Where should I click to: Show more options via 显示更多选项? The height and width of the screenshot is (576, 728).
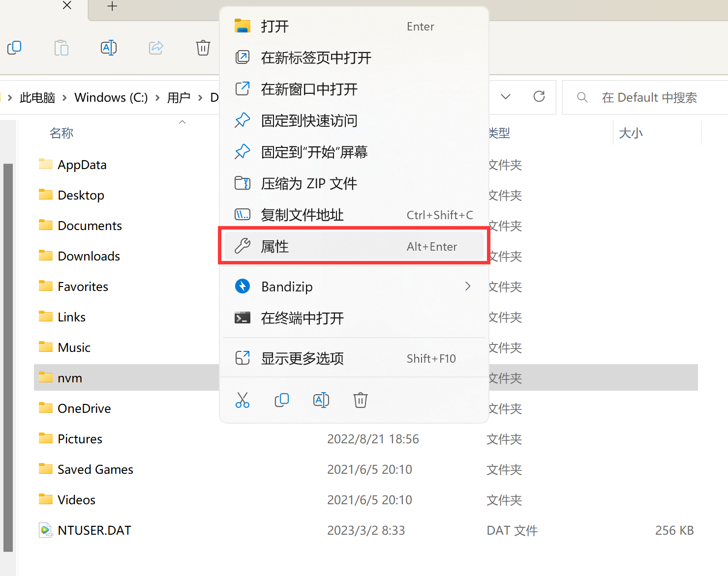pyautogui.click(x=302, y=358)
